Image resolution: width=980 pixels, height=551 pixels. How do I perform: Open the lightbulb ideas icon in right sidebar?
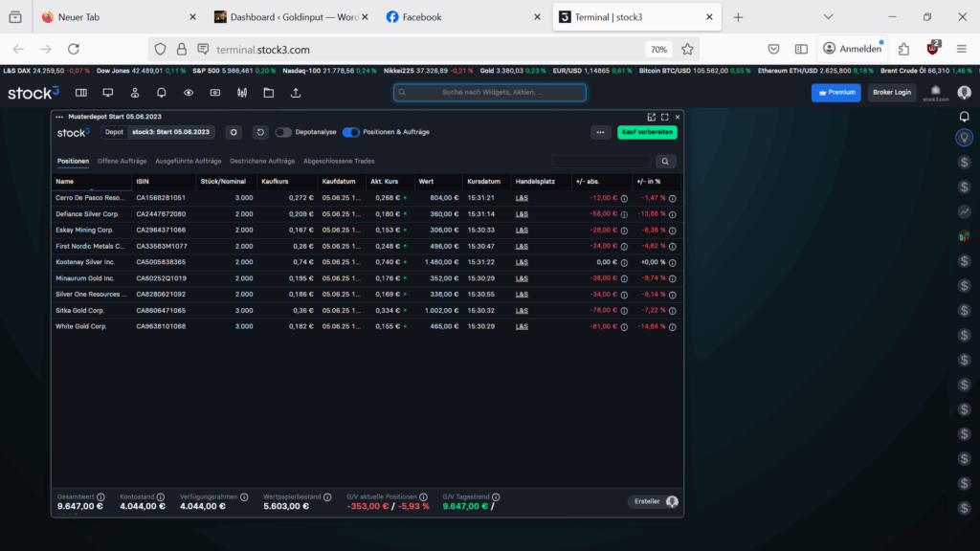click(x=965, y=138)
